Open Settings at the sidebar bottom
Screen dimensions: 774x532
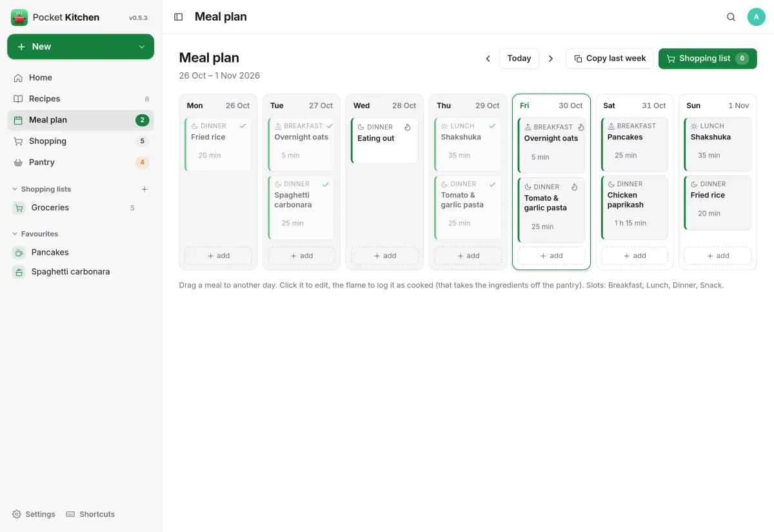coord(34,514)
